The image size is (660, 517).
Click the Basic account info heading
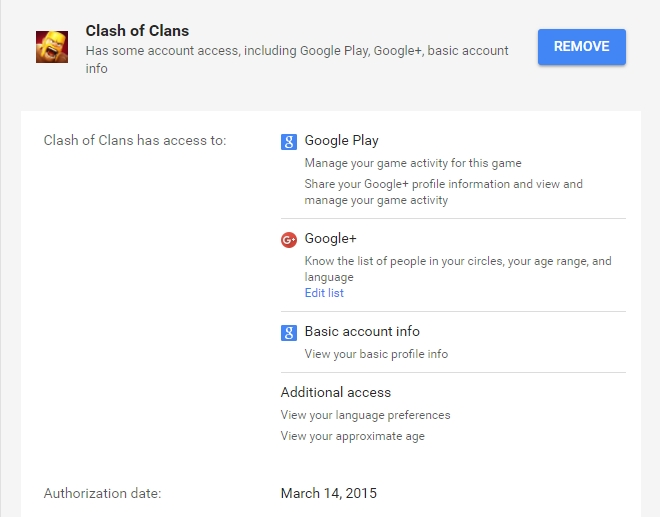[362, 332]
